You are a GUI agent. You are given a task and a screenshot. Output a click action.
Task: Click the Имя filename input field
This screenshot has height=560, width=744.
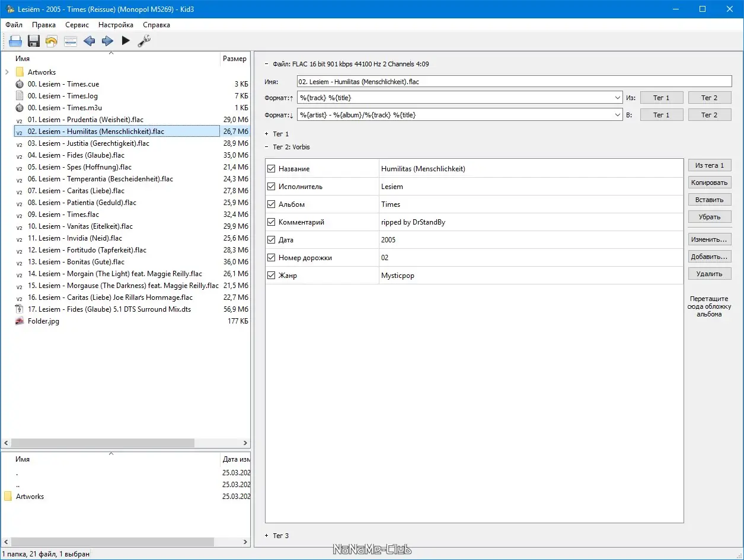coord(514,82)
